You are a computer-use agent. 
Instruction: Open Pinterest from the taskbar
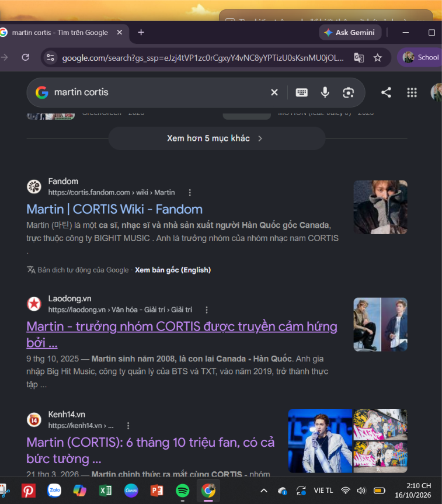pos(28,491)
